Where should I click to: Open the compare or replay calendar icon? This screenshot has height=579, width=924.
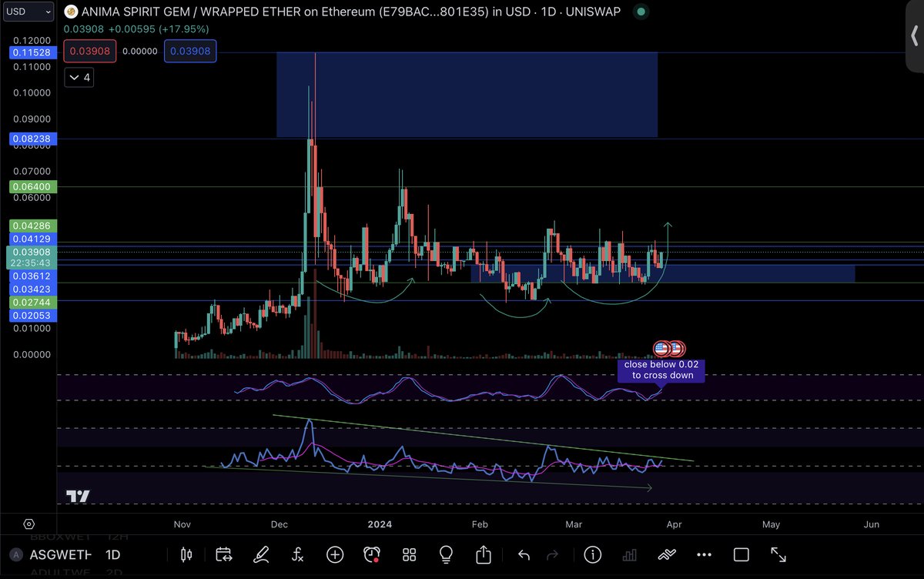click(223, 554)
